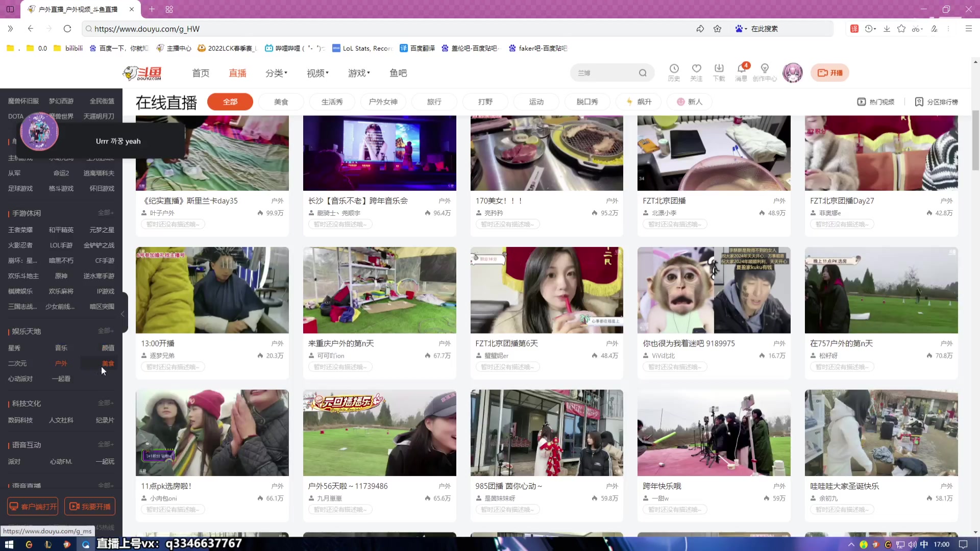Expand 手游休闲 全部 link
The image size is (980, 551).
coord(106,213)
